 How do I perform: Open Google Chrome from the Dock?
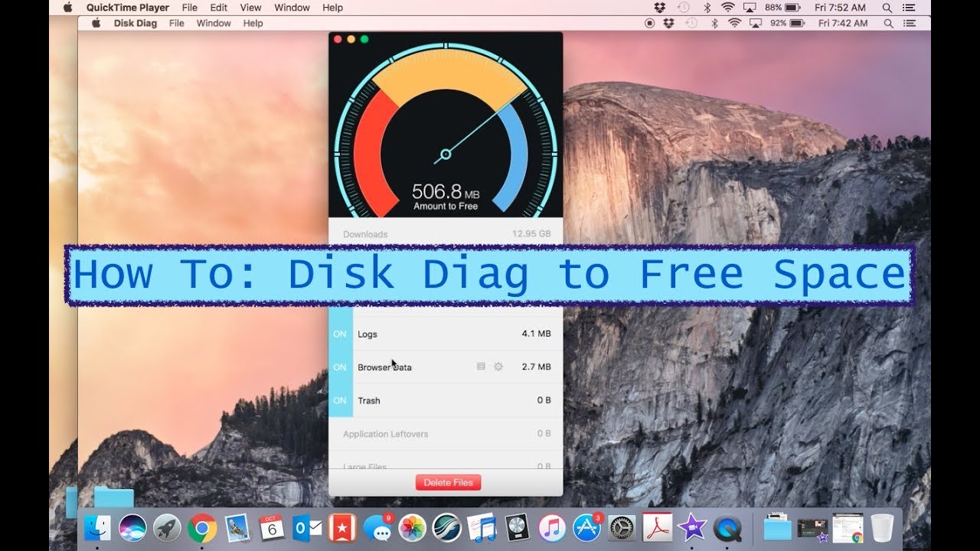coord(202,527)
